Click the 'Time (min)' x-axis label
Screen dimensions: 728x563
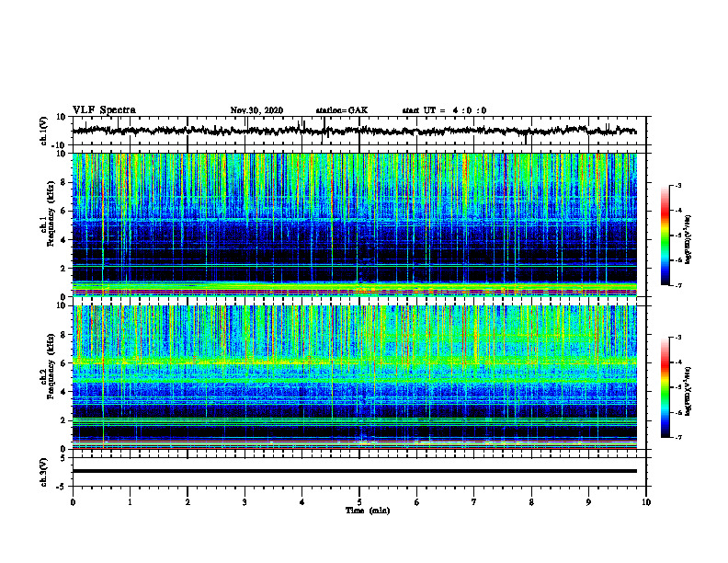pyautogui.click(x=368, y=511)
